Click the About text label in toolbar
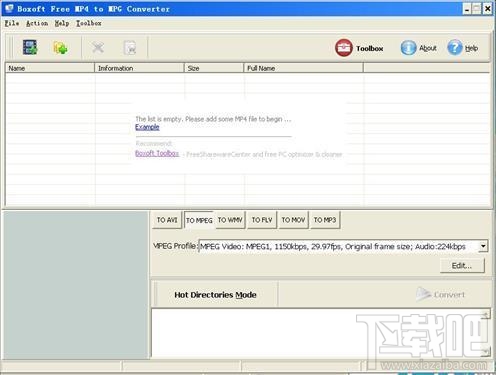The width and height of the screenshot is (496, 375). 428,48
